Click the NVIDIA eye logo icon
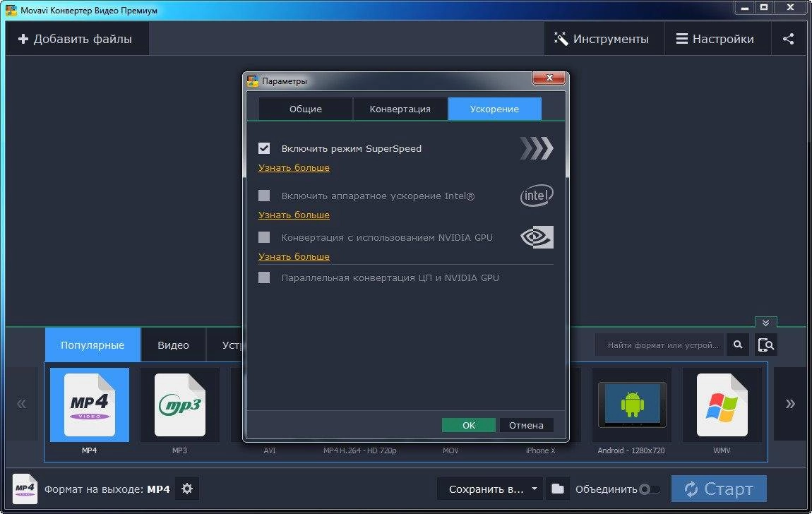The width and height of the screenshot is (812, 514). [x=537, y=237]
